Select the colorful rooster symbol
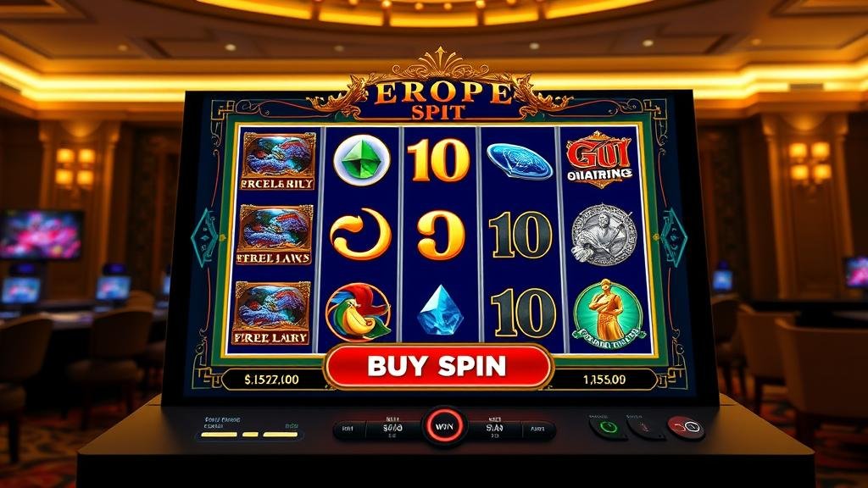 pos(359,313)
